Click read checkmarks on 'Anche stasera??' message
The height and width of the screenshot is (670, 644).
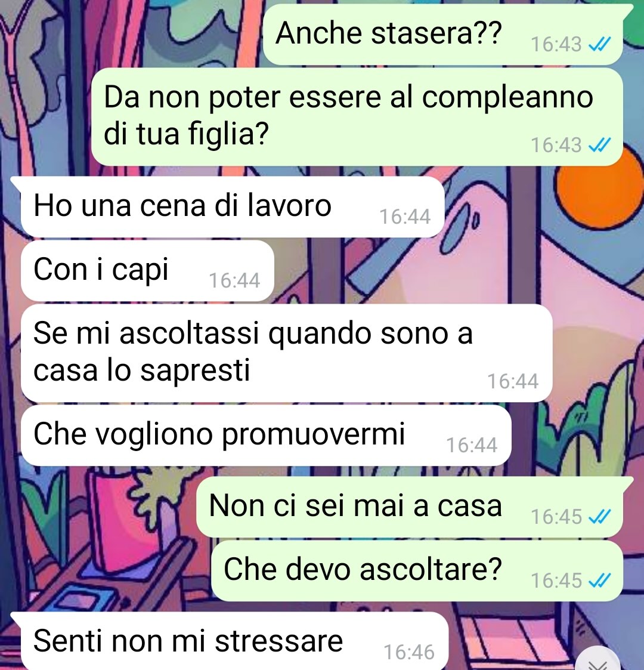(x=600, y=44)
